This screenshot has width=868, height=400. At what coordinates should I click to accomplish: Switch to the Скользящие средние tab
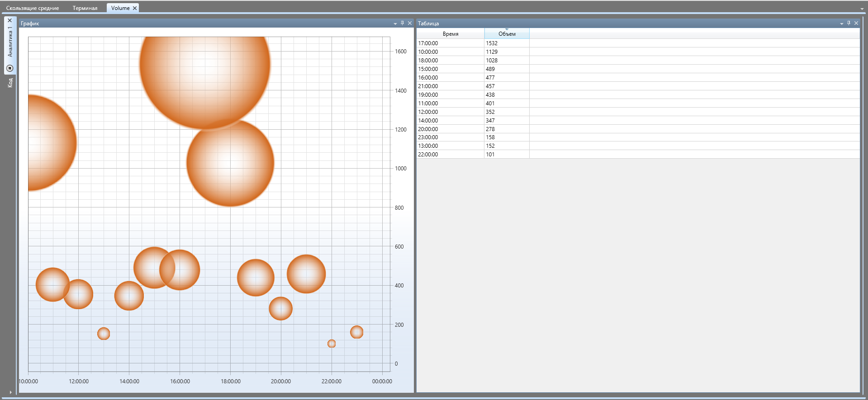pos(33,8)
